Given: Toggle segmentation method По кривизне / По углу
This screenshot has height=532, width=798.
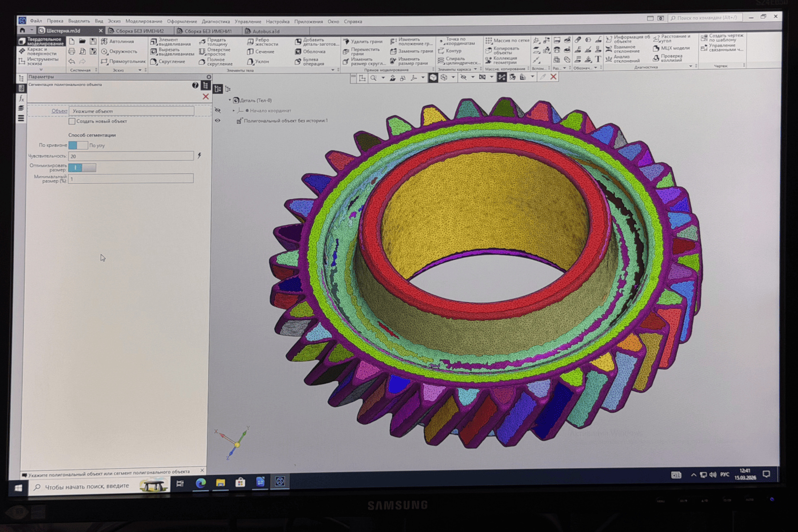Looking at the screenshot, I should (x=78, y=145).
